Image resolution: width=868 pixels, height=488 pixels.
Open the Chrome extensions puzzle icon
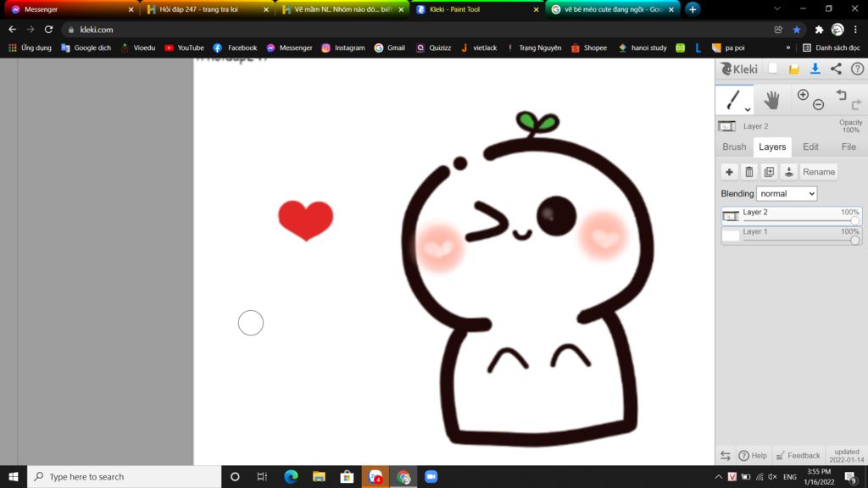click(x=819, y=30)
